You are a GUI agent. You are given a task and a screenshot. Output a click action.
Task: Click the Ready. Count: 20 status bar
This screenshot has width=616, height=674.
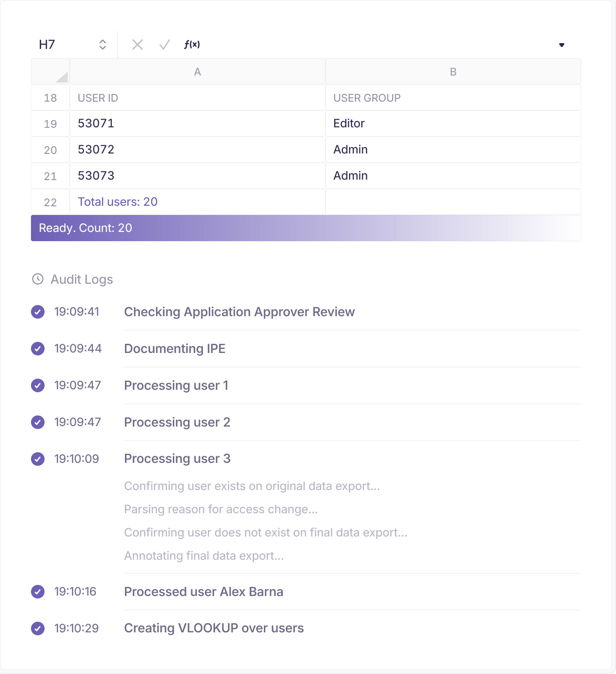coord(306,228)
